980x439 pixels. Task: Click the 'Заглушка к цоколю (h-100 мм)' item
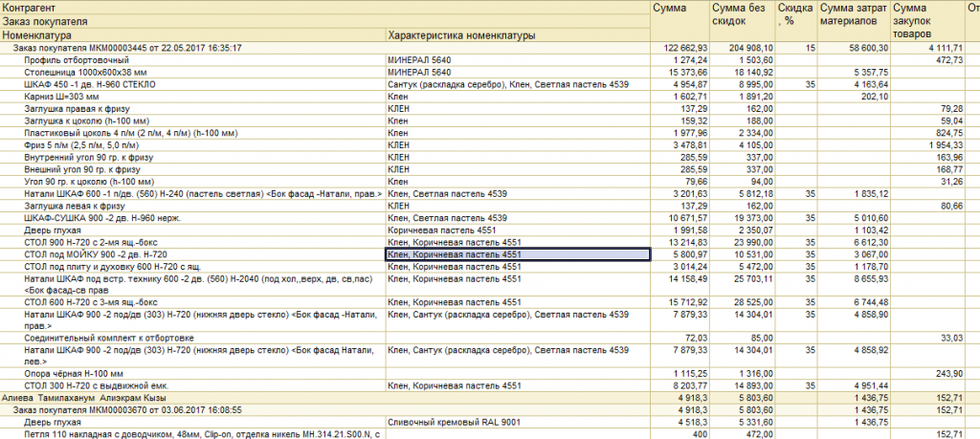87,121
